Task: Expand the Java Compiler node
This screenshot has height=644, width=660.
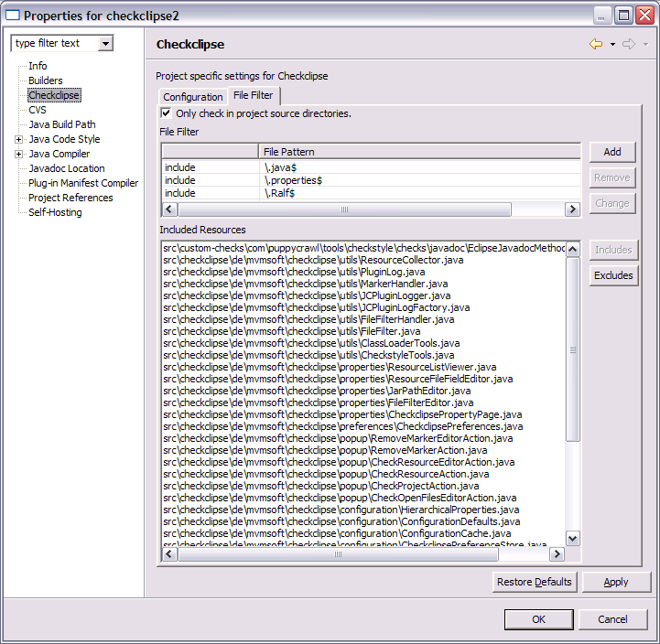Action: click(x=18, y=154)
